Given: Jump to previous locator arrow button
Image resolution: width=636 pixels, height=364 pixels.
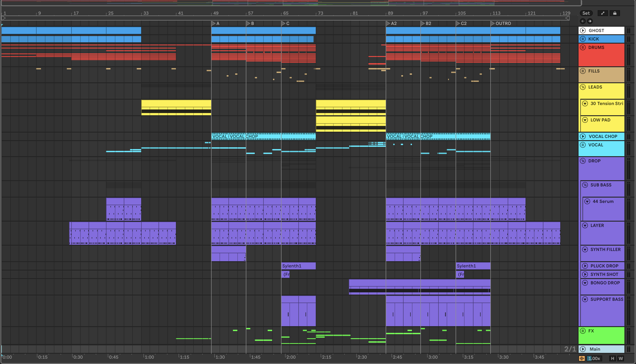Looking at the screenshot, I should click(x=583, y=21).
